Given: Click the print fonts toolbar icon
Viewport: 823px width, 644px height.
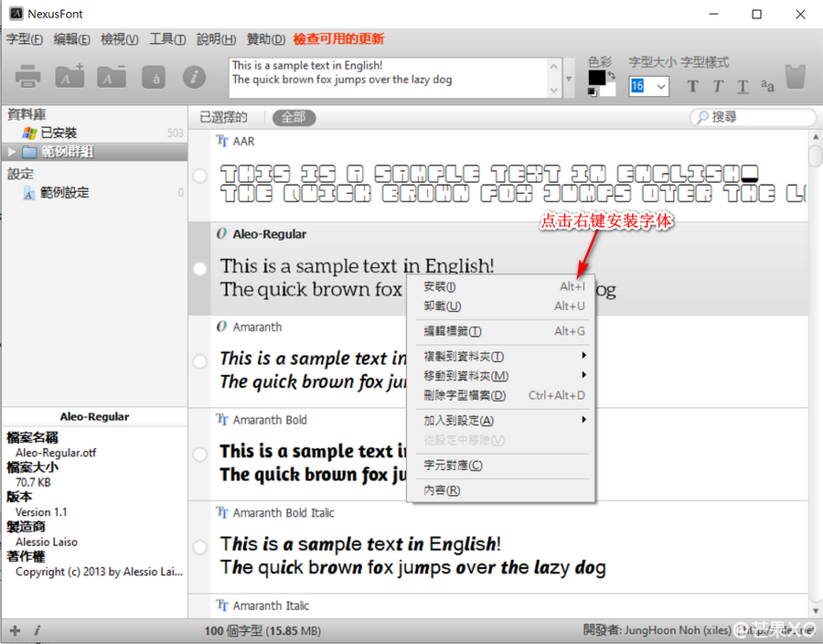Looking at the screenshot, I should pos(27,76).
